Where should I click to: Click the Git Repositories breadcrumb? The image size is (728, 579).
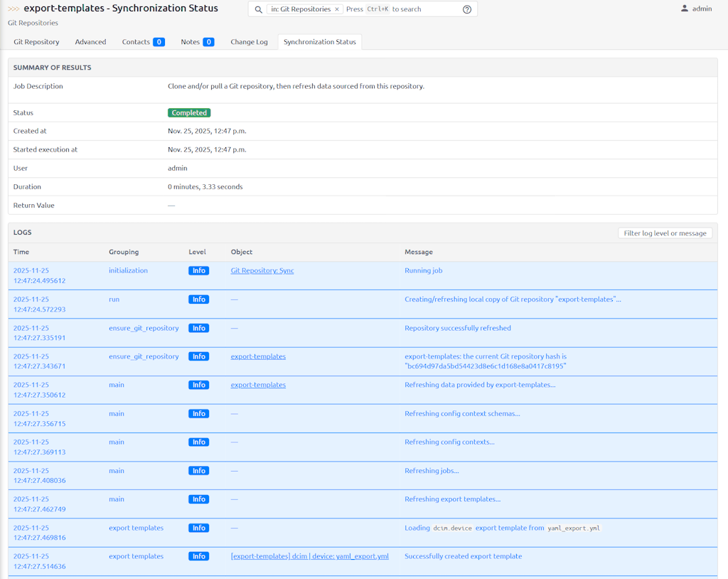[33, 23]
